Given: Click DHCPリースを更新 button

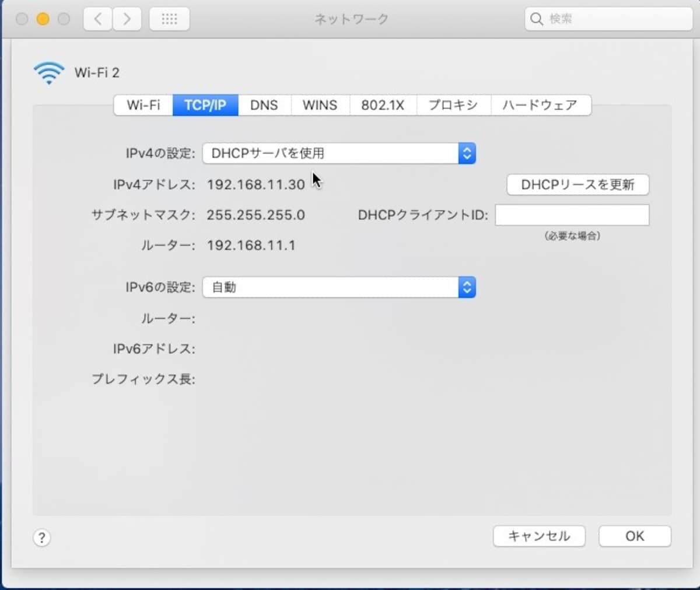Looking at the screenshot, I should click(577, 185).
